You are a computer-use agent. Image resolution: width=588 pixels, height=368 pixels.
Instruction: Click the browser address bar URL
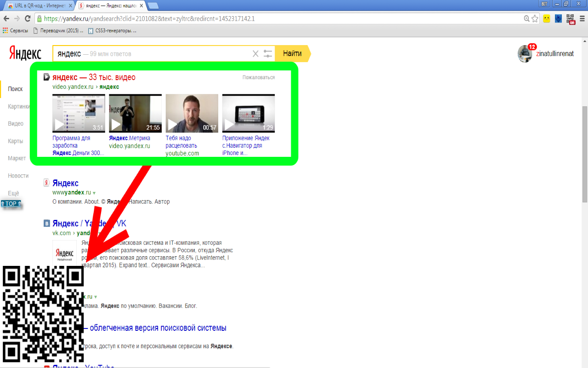(x=150, y=19)
